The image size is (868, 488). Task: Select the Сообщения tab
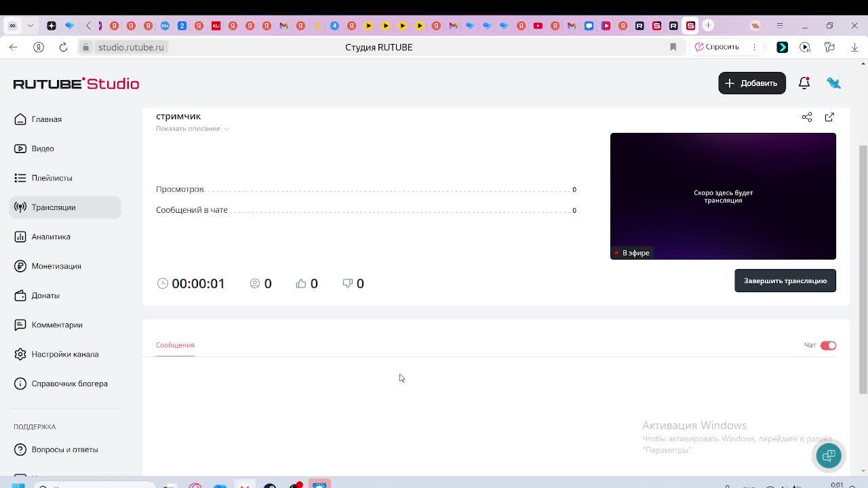pyautogui.click(x=175, y=345)
